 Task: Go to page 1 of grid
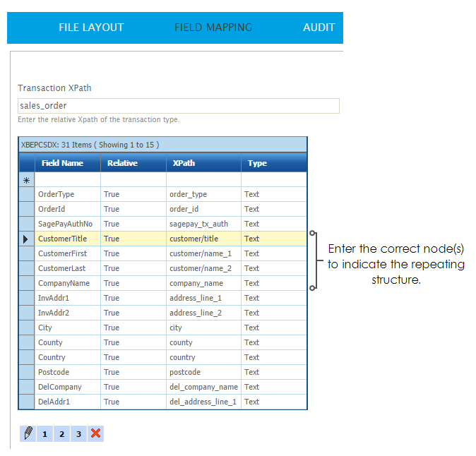[44, 433]
